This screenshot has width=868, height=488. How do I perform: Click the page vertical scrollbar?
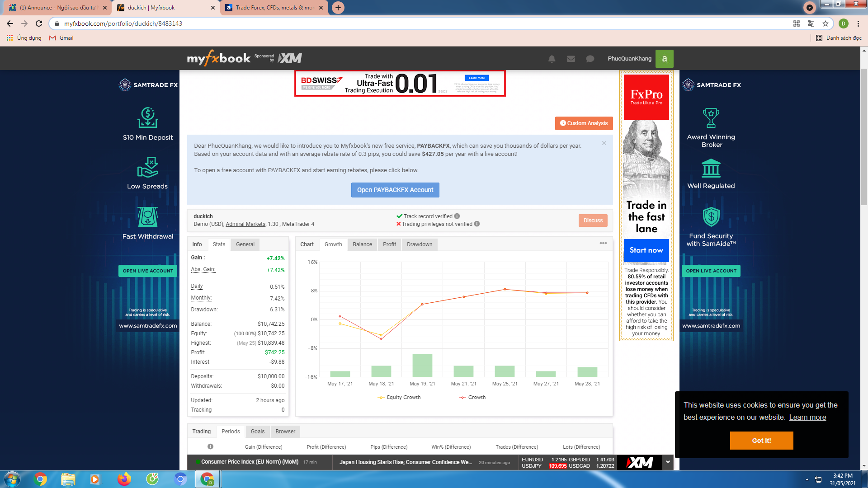pos(864,136)
